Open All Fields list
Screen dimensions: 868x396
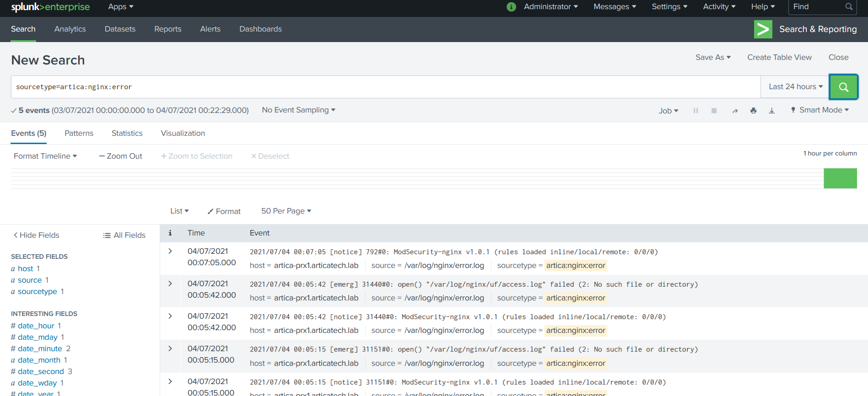124,235
